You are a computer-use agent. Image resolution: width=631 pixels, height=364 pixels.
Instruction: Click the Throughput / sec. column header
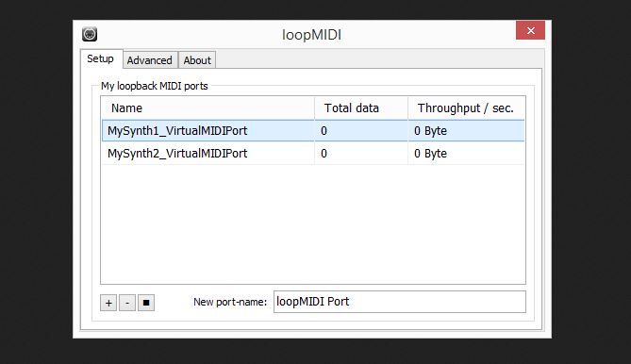pyautogui.click(x=466, y=108)
